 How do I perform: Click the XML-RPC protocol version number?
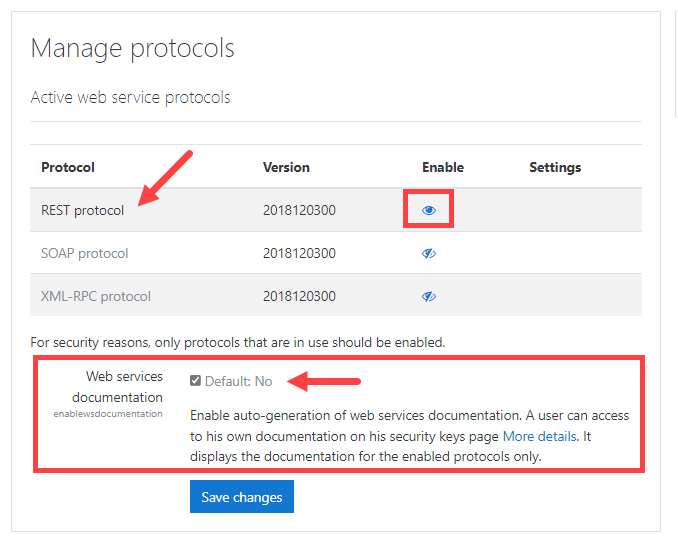point(299,297)
